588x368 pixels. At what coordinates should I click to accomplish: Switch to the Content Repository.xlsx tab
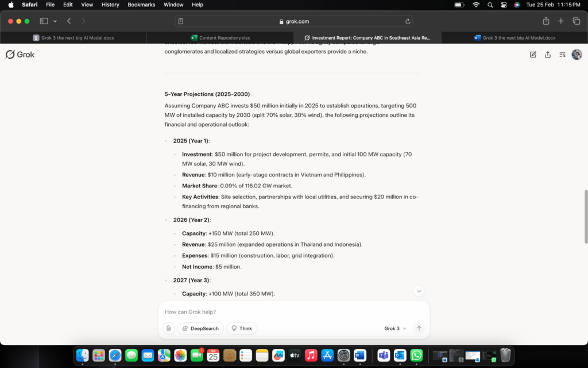(x=220, y=38)
